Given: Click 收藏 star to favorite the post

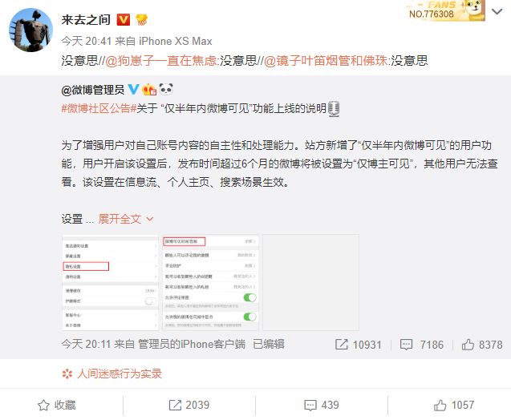Looking at the screenshot, I should pos(57,405).
